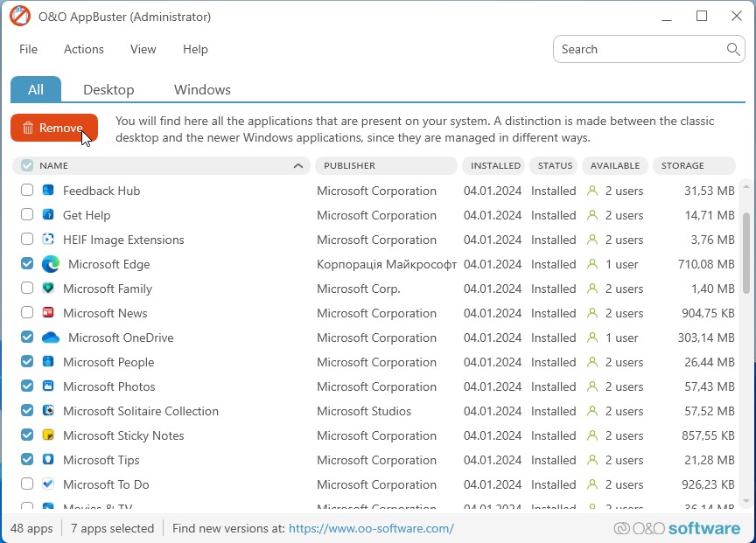Switch to the Windows tab
The image size is (756, 543).
(202, 89)
